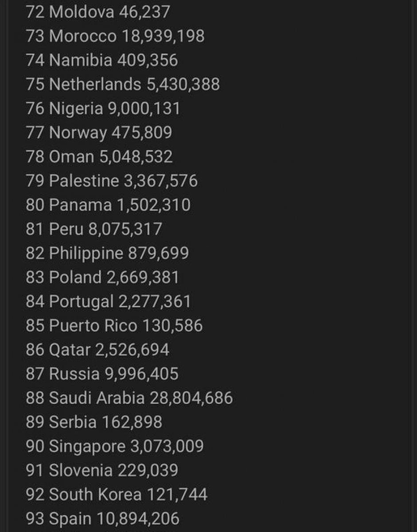Select the Morocco 18,939,198 entry

coord(115,36)
